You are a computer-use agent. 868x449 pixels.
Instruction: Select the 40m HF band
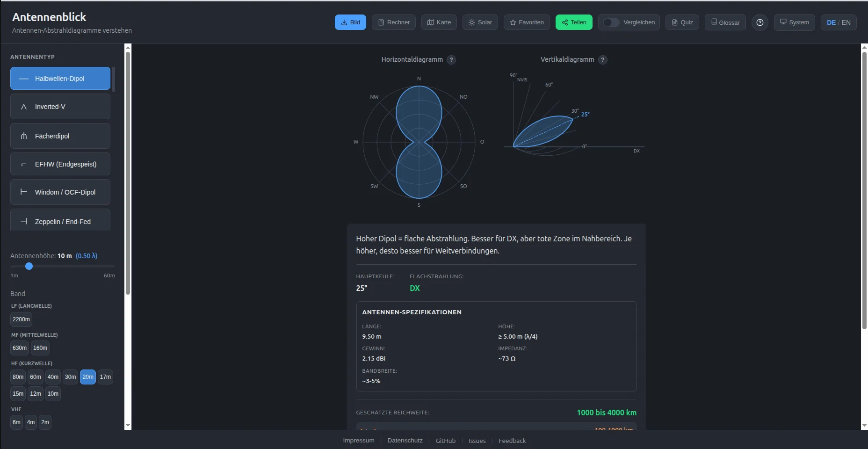53,377
